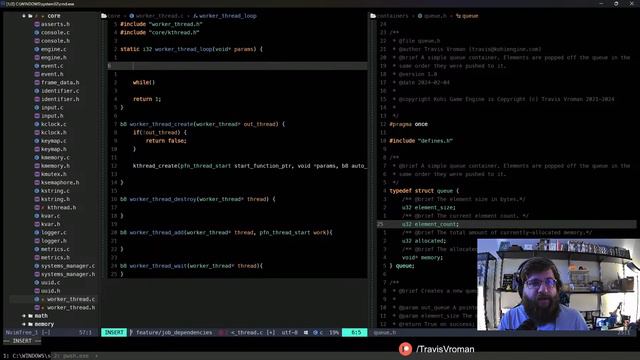Open console.h file
Viewport: 640px width, 360px height.
pyautogui.click(x=55, y=41)
